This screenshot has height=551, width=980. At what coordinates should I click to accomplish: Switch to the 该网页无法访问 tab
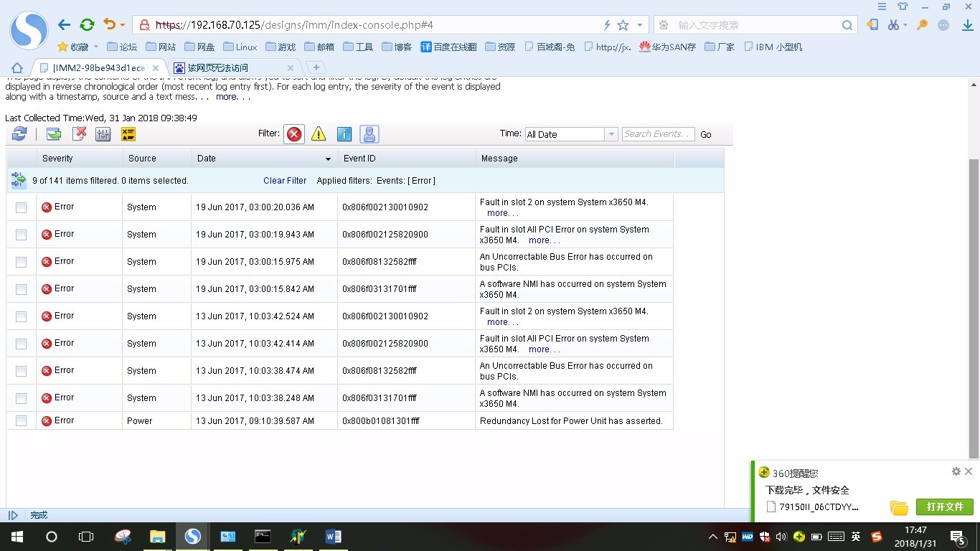pyautogui.click(x=234, y=67)
